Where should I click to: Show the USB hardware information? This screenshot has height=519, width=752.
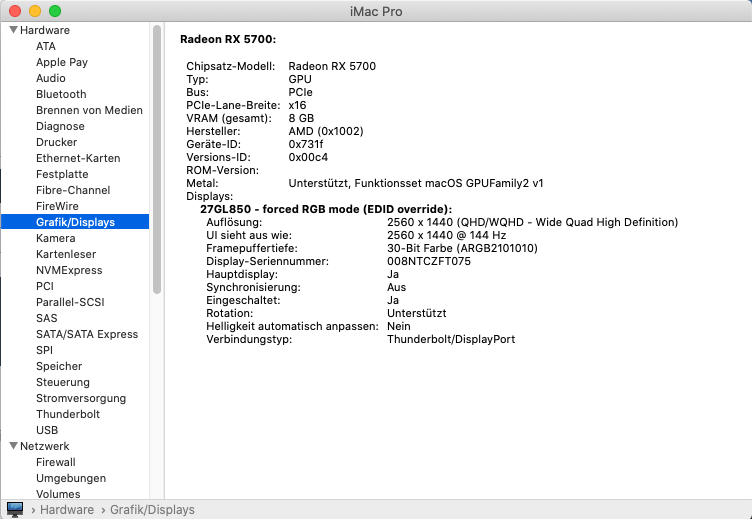47,430
